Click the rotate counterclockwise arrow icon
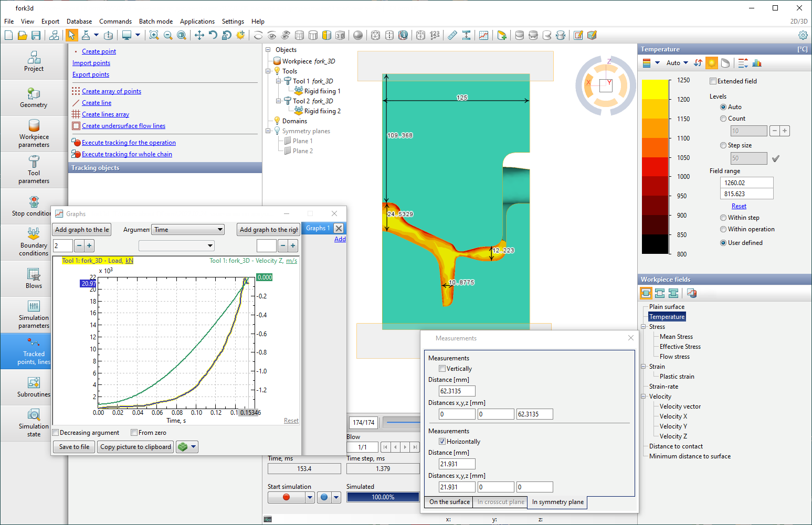812x525 pixels. pyautogui.click(x=213, y=35)
